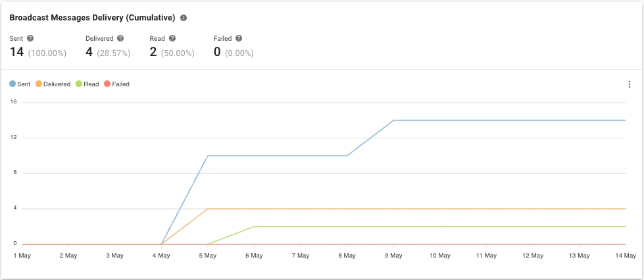Hide the Failed series via legend
This screenshot has width=644, height=280.
[x=120, y=84]
